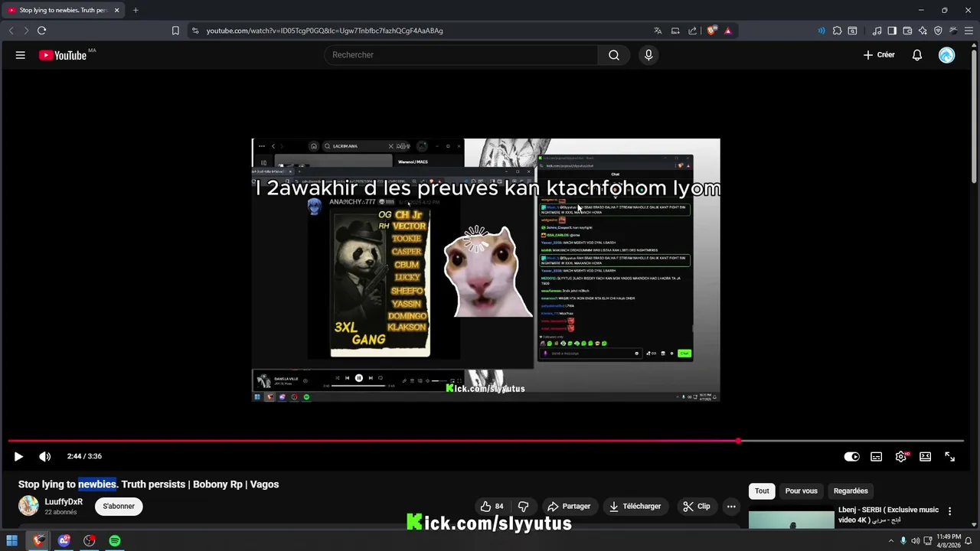Select the Regardées filter chip
The width and height of the screenshot is (980, 551).
[x=851, y=491]
